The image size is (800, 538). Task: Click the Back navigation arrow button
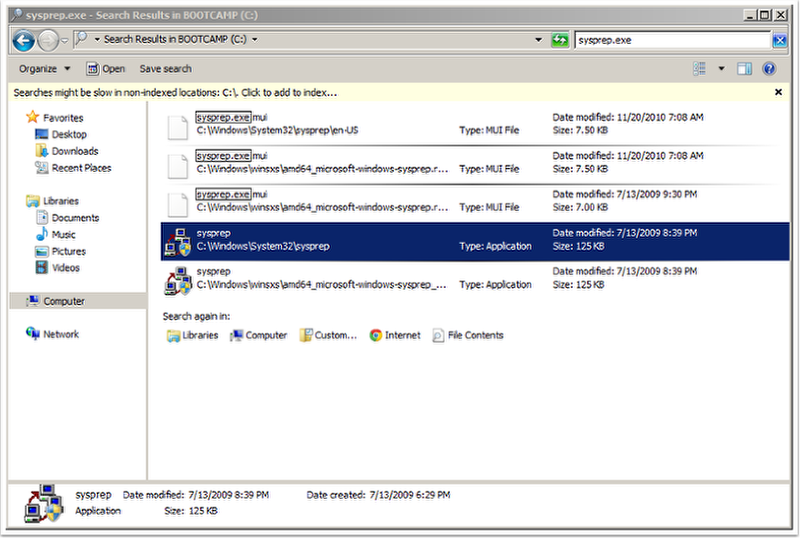coord(24,40)
